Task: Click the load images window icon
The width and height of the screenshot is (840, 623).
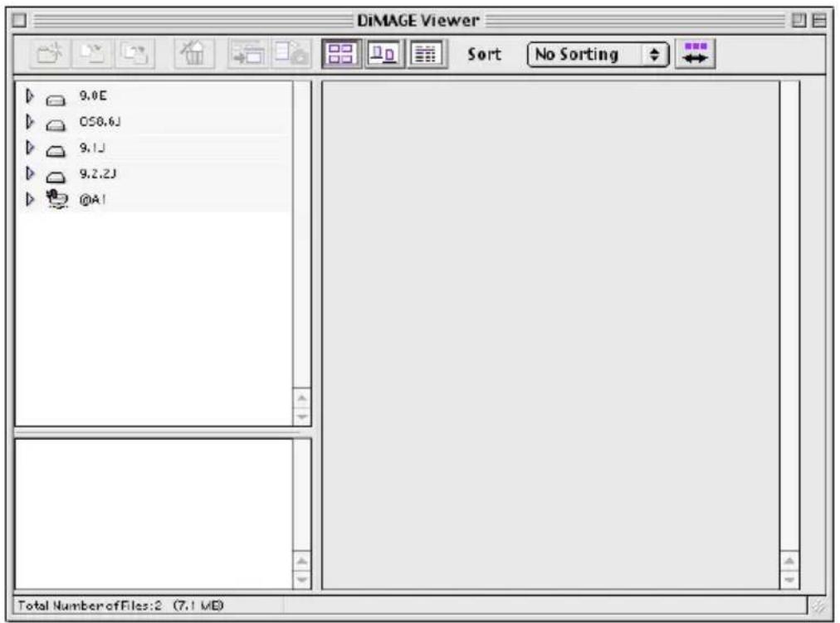Action: click(x=248, y=54)
